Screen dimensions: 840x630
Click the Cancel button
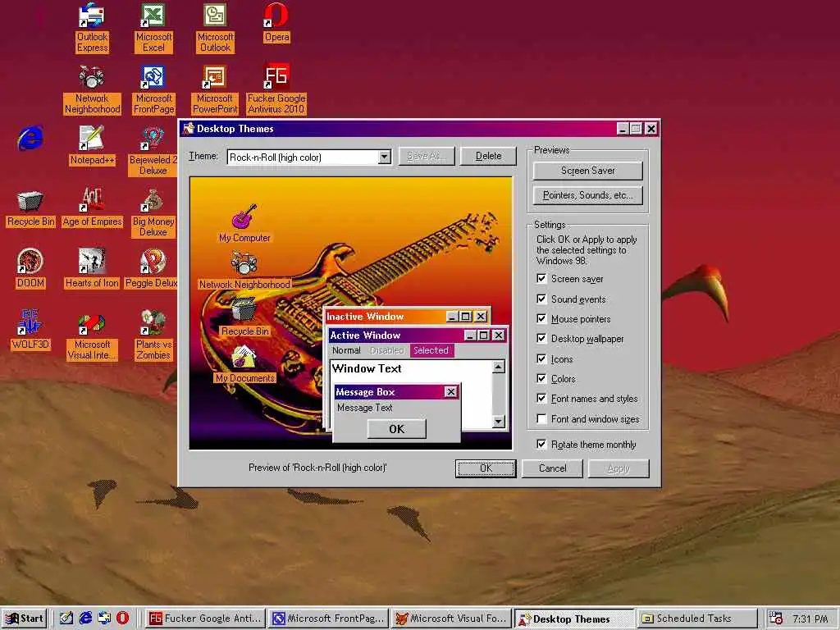[552, 468]
